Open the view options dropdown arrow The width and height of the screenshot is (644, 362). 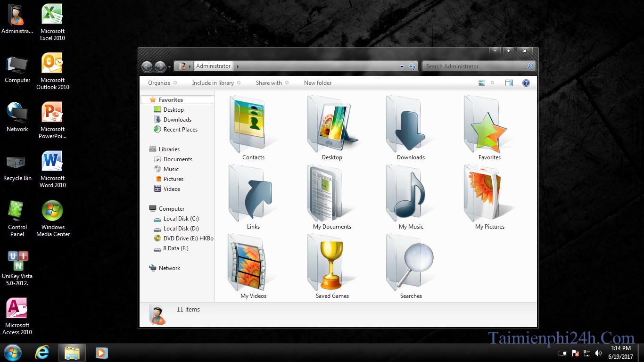coord(492,83)
